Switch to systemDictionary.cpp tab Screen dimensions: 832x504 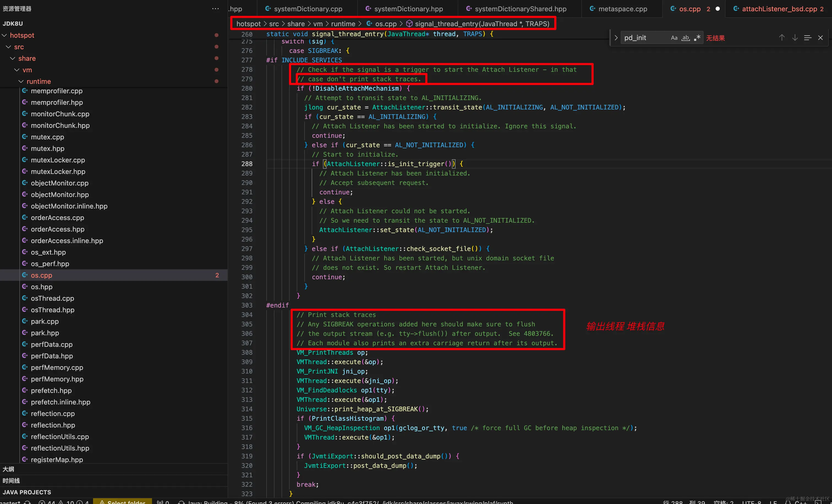[x=308, y=9]
